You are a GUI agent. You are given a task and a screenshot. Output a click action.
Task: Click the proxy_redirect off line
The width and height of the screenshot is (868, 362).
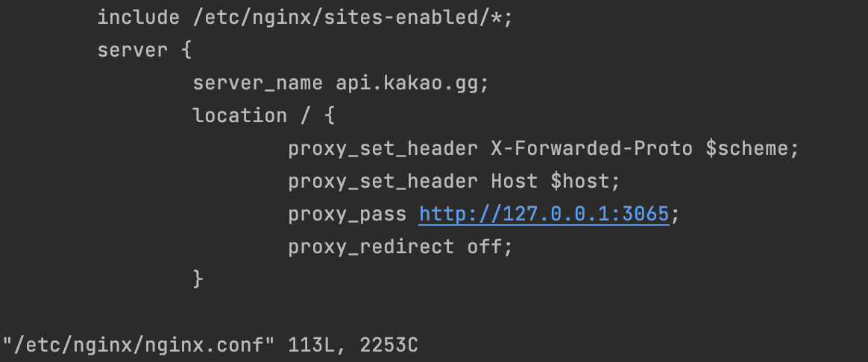pyautogui.click(x=400, y=247)
